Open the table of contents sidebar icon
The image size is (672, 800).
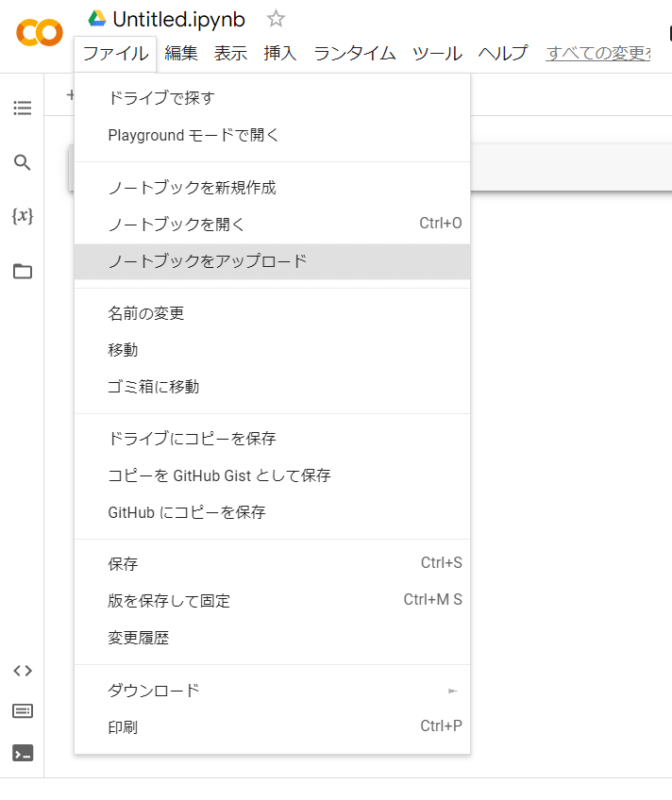(23, 108)
